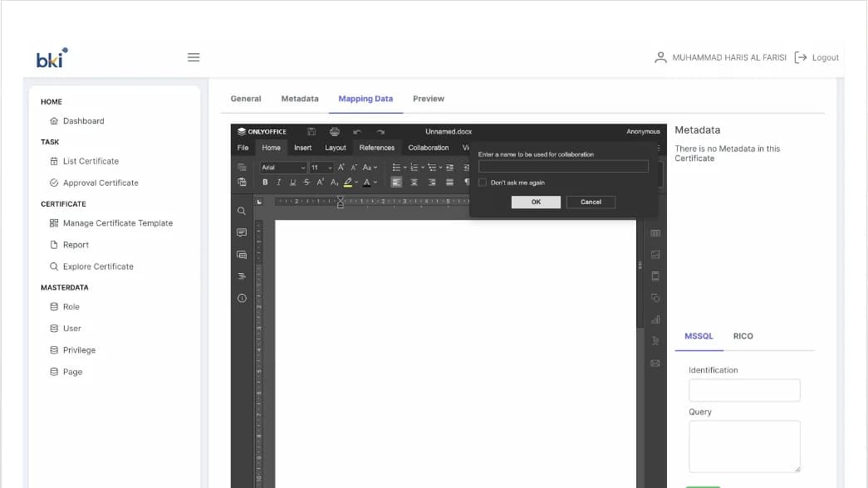This screenshot has height=488, width=868.
Task: Open the highlight color dropdown arrow
Action: [356, 182]
